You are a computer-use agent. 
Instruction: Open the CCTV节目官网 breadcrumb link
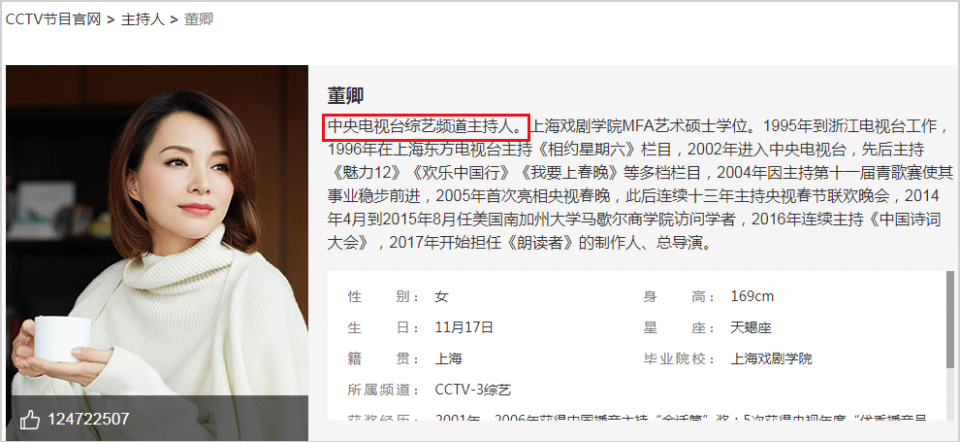click(53, 19)
